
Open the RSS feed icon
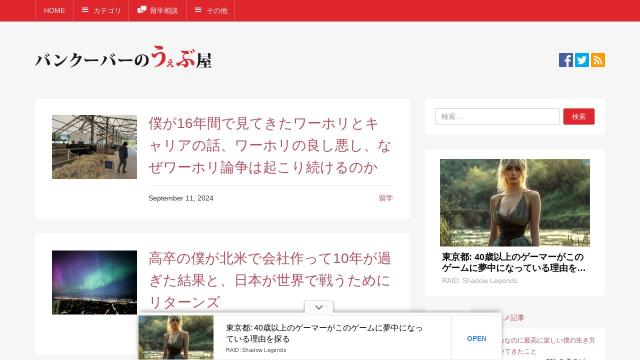(x=598, y=60)
